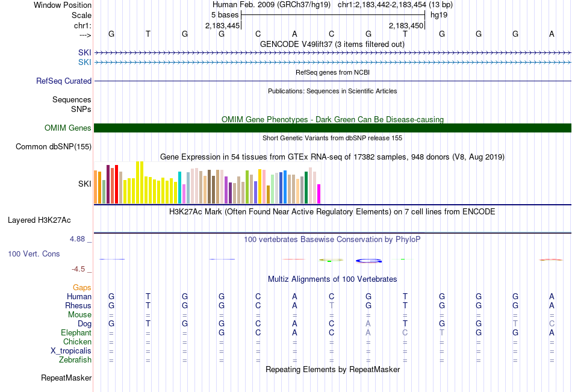Click the Multiz Alignments of 100 Vertebrates title
Viewport: 572px width, 392px height.
click(x=332, y=279)
